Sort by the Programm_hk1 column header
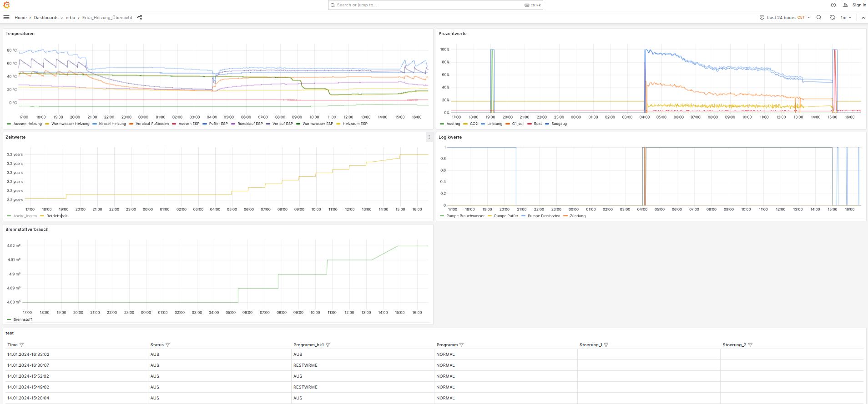The height and width of the screenshot is (404, 868). coord(308,345)
